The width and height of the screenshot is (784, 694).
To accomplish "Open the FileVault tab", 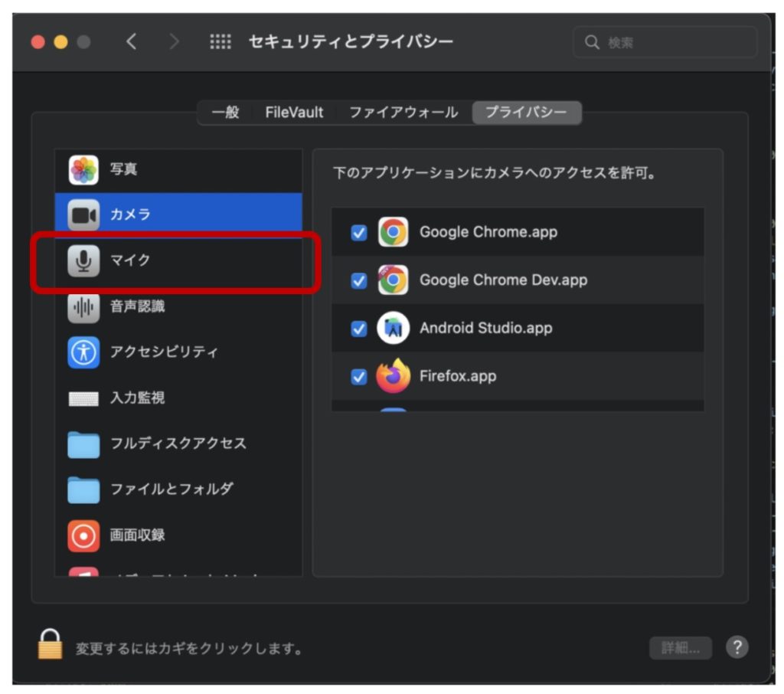I will [294, 113].
